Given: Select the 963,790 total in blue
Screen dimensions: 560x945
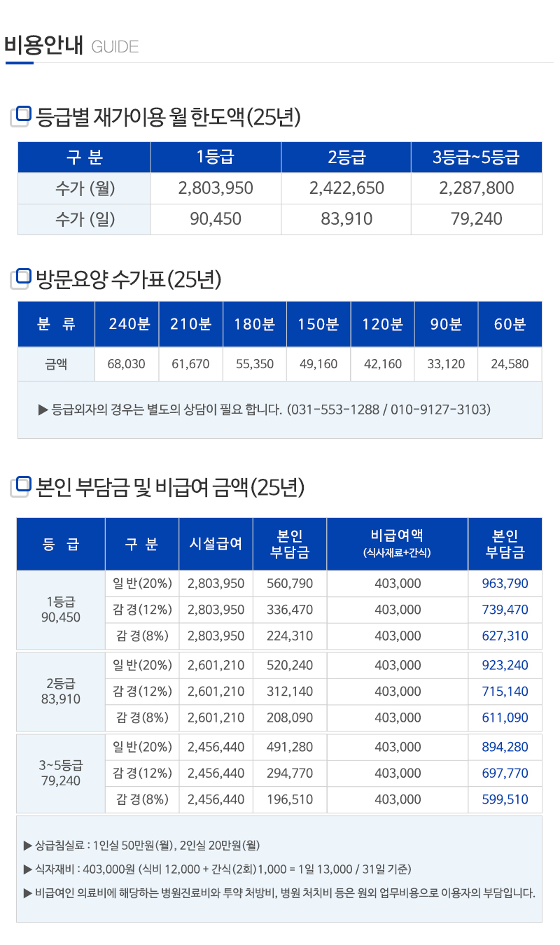Looking at the screenshot, I should click(x=505, y=584).
